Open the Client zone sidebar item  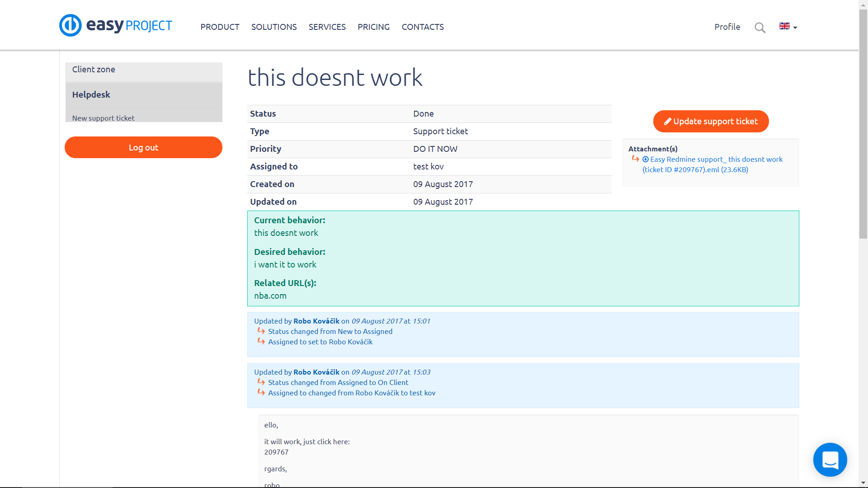(x=94, y=70)
